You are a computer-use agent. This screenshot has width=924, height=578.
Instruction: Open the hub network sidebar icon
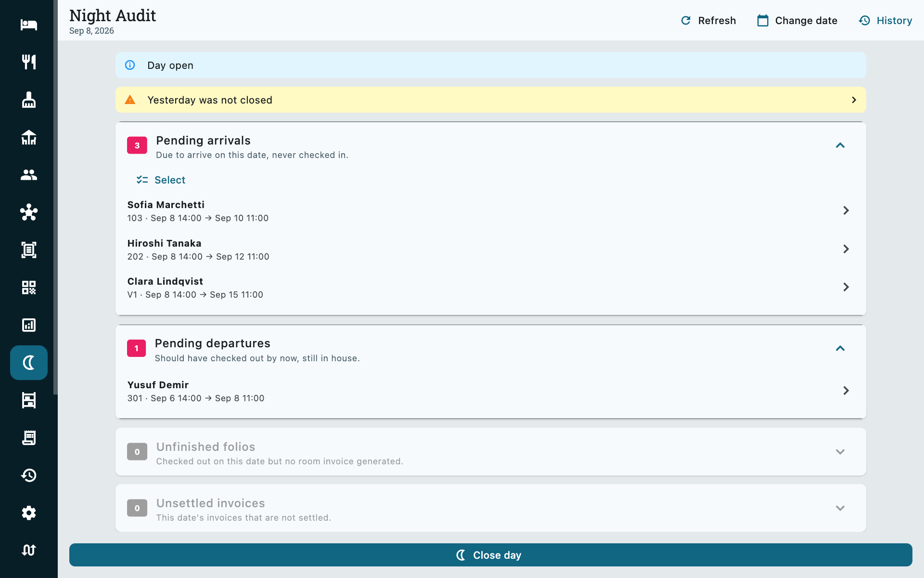pos(29,212)
